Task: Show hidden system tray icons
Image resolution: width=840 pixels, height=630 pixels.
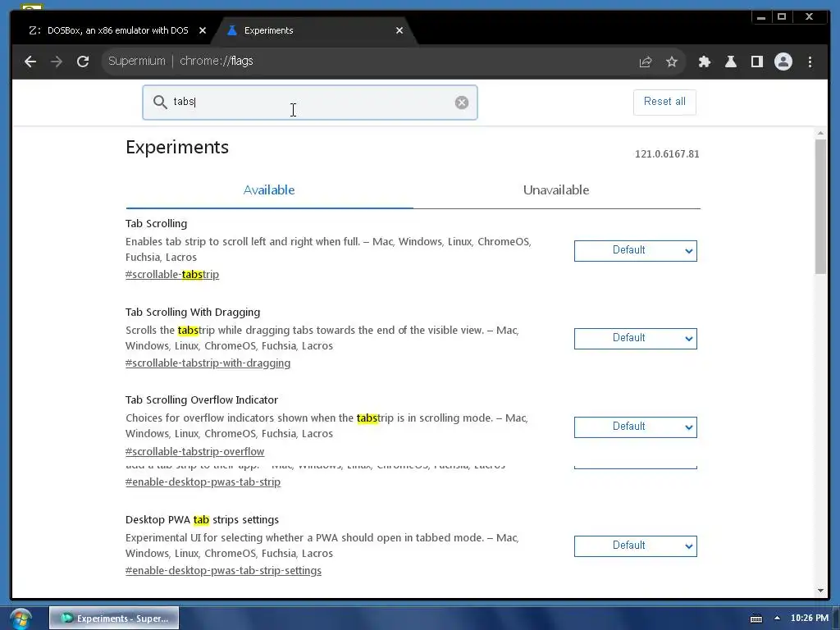Action: (x=777, y=619)
